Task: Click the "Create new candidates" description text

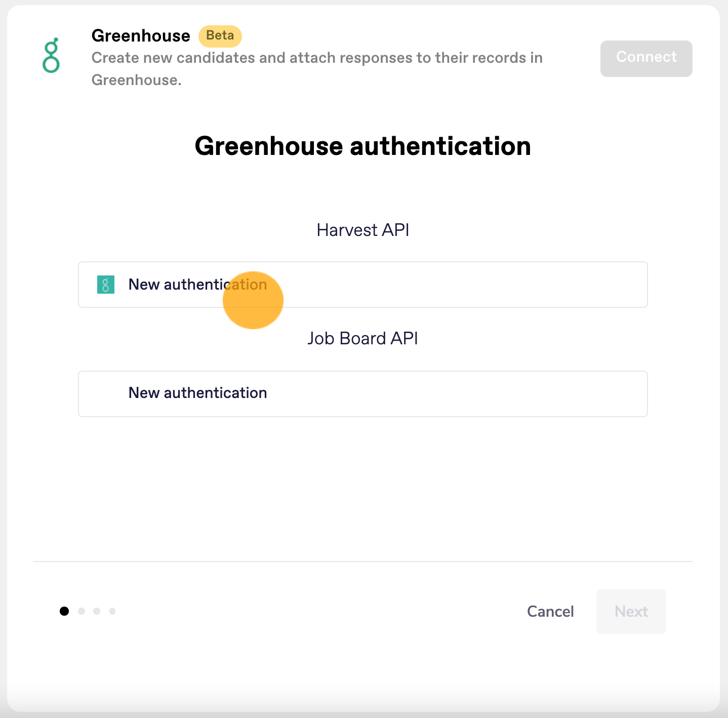Action: click(317, 69)
